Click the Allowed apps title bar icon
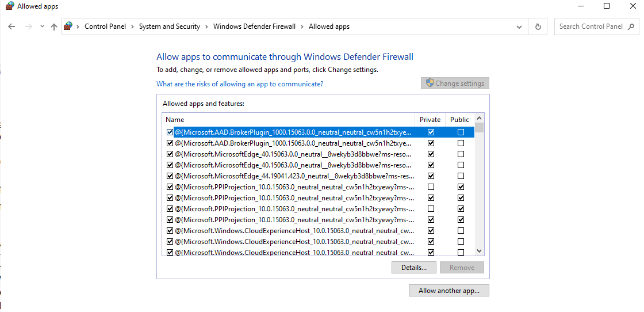Viewport: 644px width, 312px height. tap(9, 6)
